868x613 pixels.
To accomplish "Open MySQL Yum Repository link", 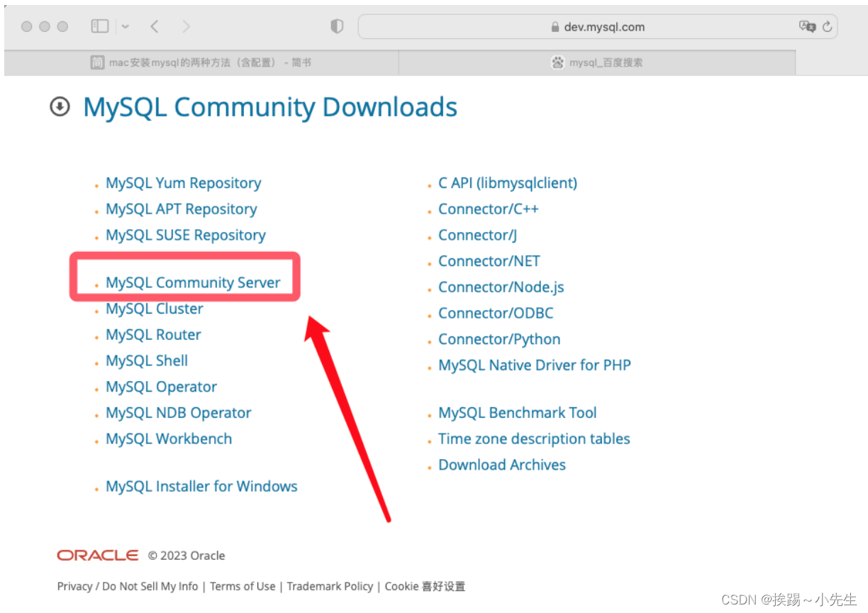I will pyautogui.click(x=183, y=183).
